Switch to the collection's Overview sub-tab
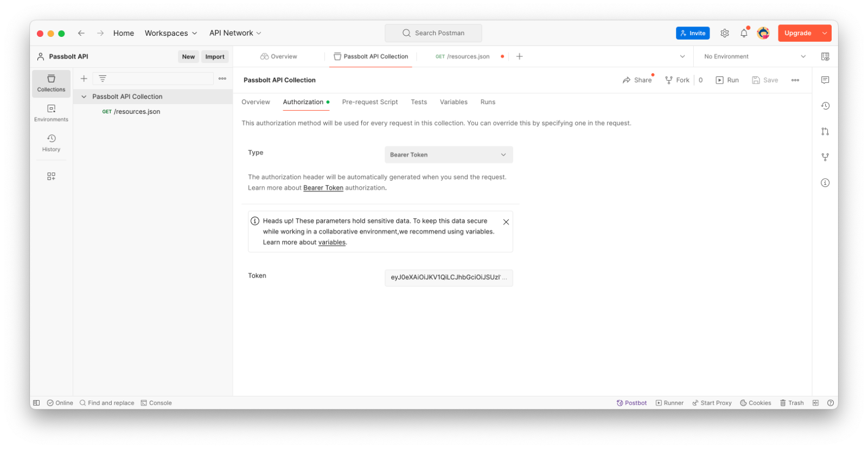Viewport: 868px width, 449px height. (256, 102)
